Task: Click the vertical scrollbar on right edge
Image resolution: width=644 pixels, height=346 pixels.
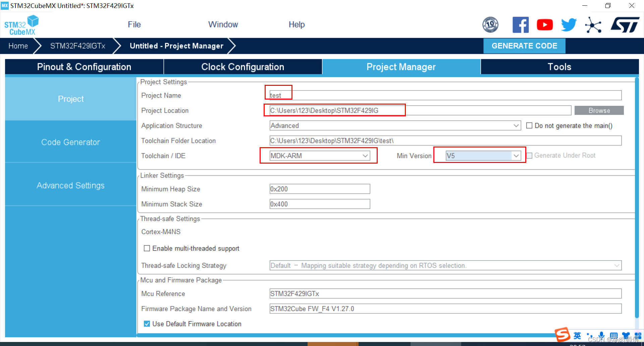Action: coord(637,198)
